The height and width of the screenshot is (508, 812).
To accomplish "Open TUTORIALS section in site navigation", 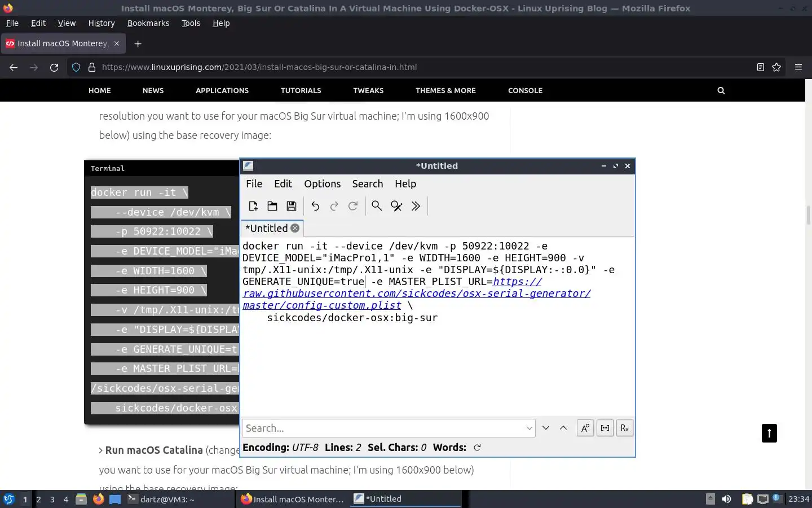I will [x=301, y=90].
